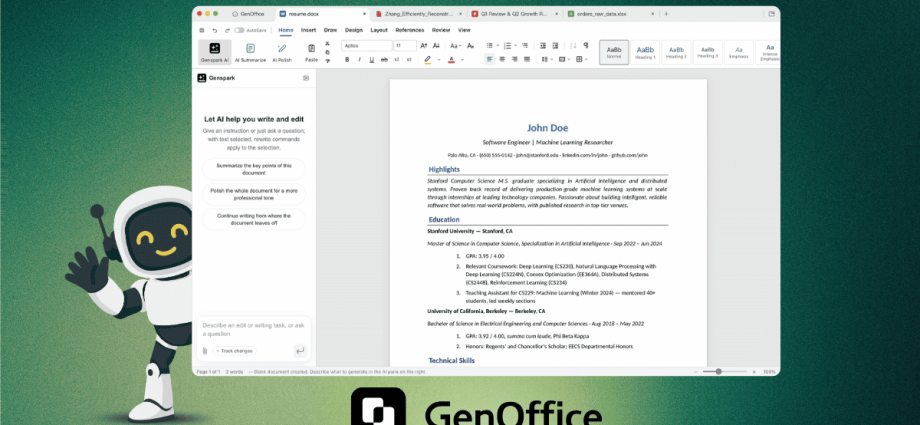Redo the last undone action
920x425 pixels.
[227, 30]
